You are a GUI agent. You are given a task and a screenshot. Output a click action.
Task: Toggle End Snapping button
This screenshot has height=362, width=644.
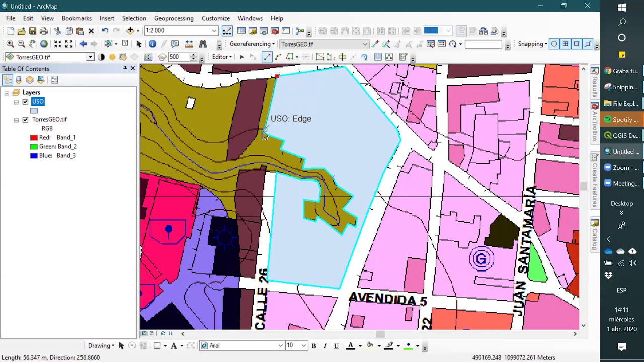coord(566,44)
